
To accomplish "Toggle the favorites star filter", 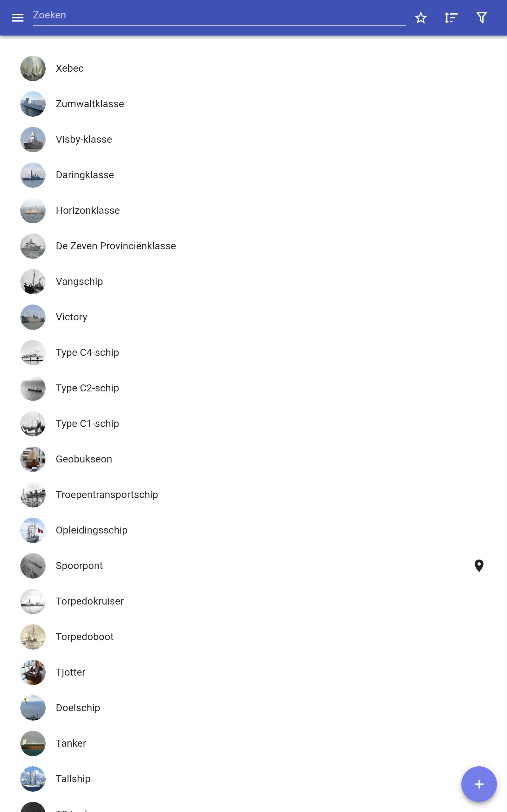I will tap(420, 18).
